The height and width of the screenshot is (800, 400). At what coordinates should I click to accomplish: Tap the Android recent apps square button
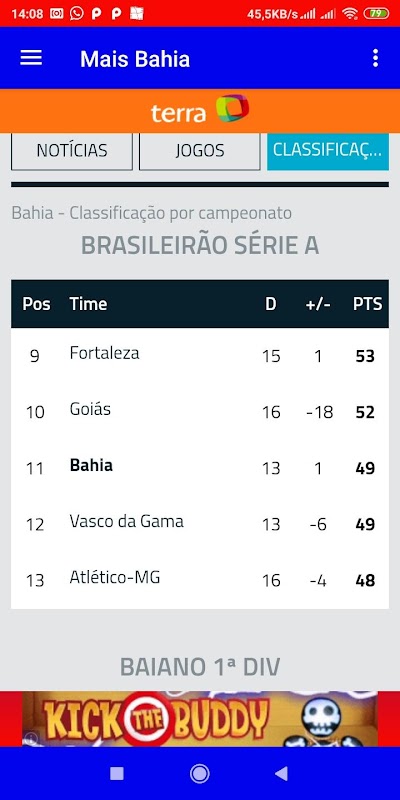tap(117, 773)
